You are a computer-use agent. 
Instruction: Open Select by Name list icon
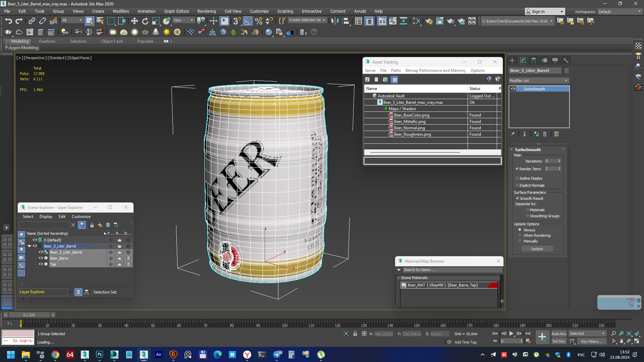coord(100,21)
